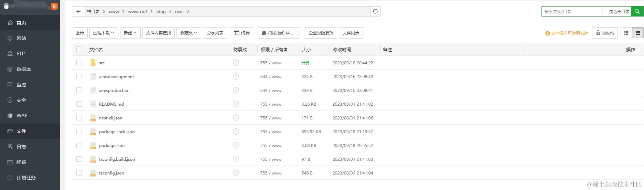Click the notification badge showing 0
Viewport: 644px width, 190px height.
(54, 6)
